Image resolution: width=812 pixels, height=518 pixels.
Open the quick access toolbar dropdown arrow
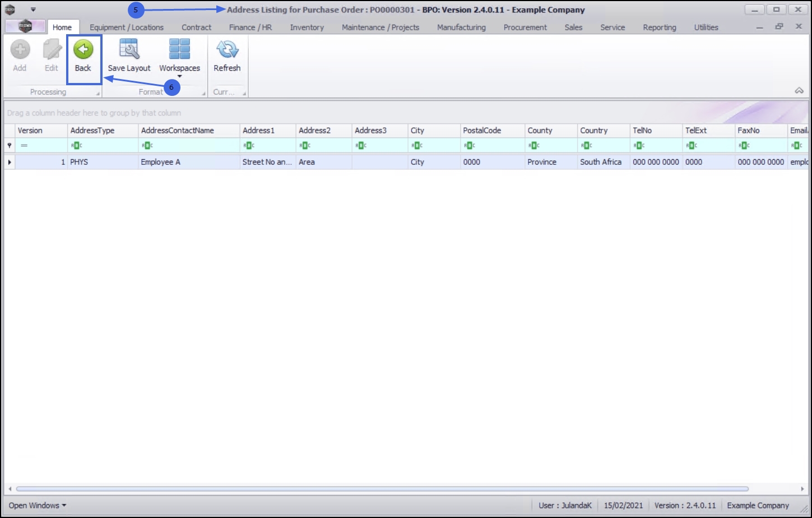[33, 10]
